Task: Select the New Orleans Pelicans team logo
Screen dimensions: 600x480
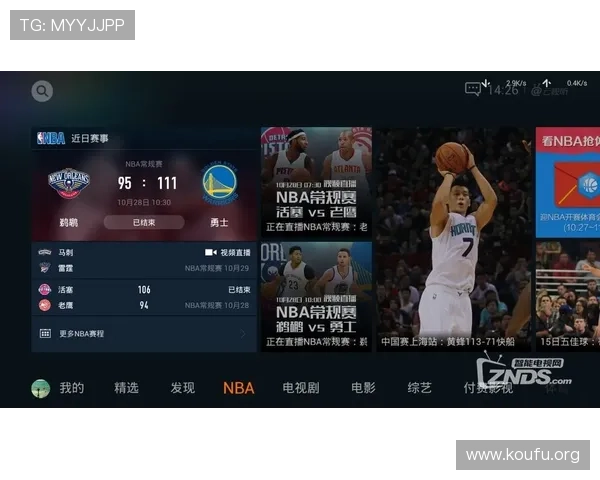Action: pos(69,183)
